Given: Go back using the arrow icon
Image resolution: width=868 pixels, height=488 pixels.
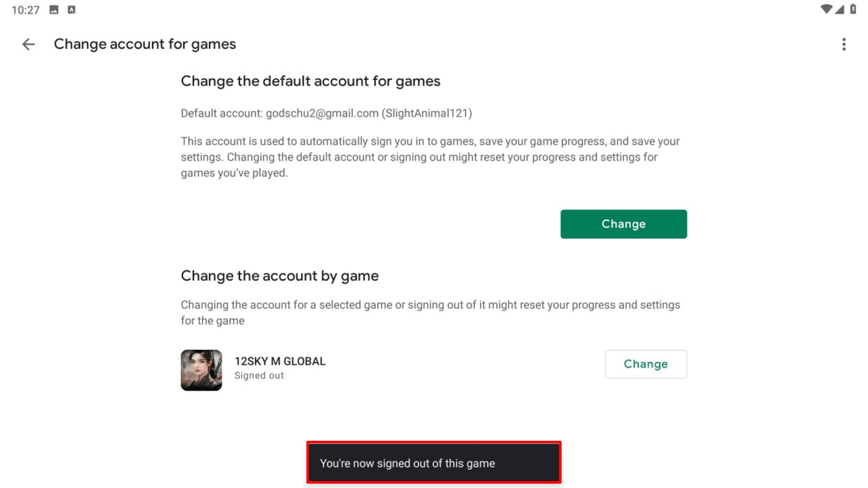Looking at the screenshot, I should pos(29,44).
